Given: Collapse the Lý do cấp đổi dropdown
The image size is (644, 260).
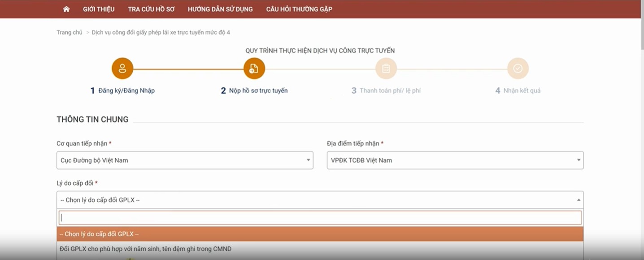Looking at the screenshot, I should click(x=320, y=200).
